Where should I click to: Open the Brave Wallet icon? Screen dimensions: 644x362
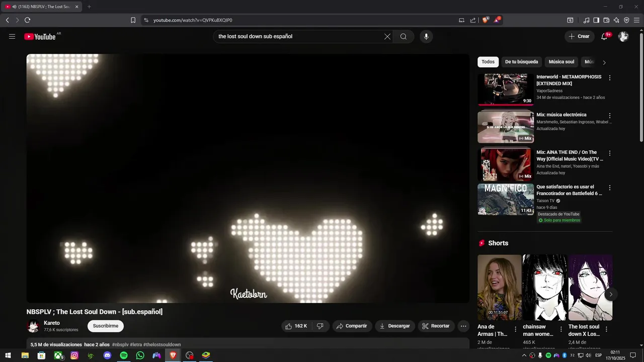606,20
